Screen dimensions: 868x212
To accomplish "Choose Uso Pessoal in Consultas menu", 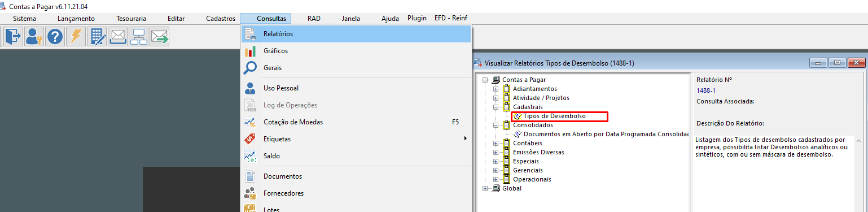I will 356,88.
